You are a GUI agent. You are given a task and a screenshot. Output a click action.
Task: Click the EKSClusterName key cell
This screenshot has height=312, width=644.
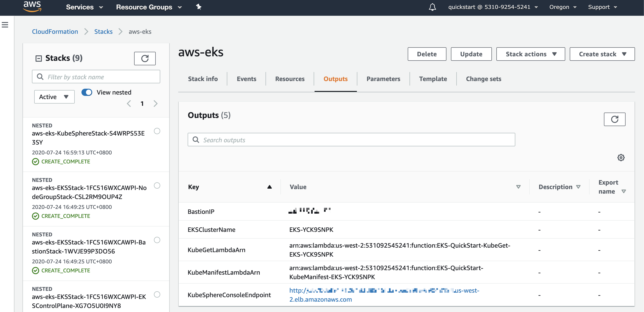coord(212,230)
